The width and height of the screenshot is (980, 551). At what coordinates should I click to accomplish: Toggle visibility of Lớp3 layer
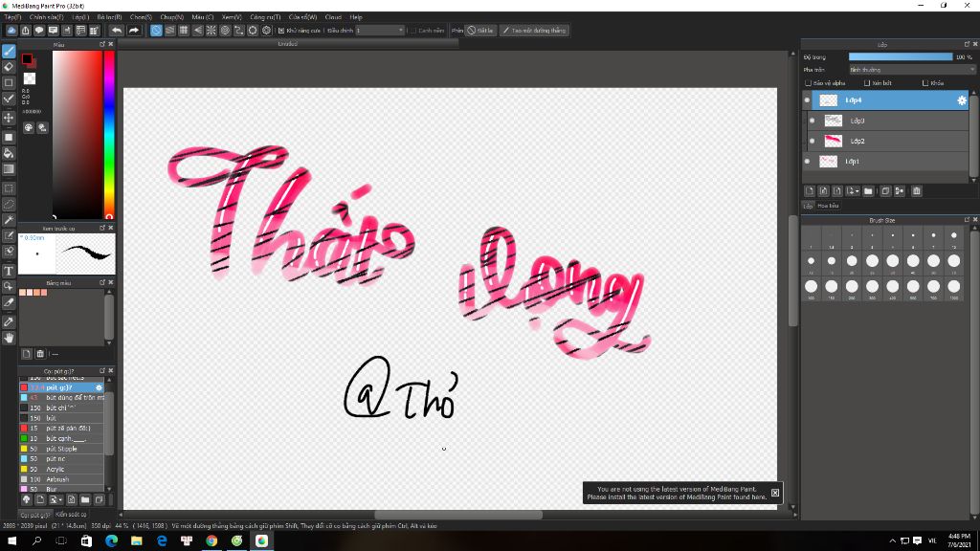(812, 121)
